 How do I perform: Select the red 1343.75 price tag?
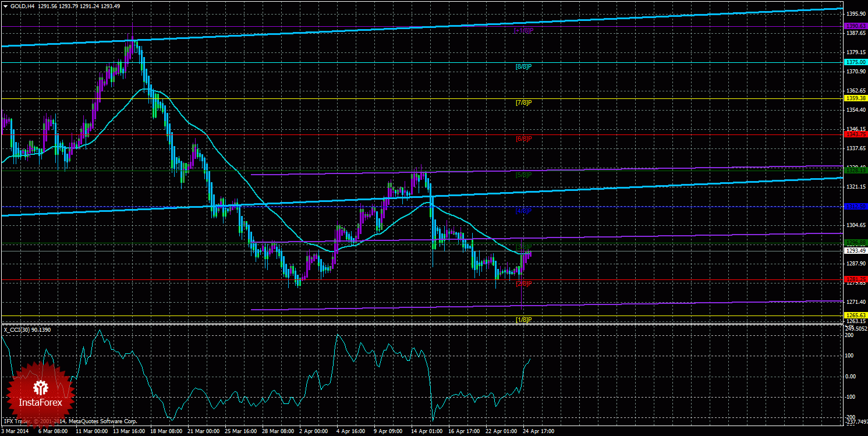tap(855, 134)
